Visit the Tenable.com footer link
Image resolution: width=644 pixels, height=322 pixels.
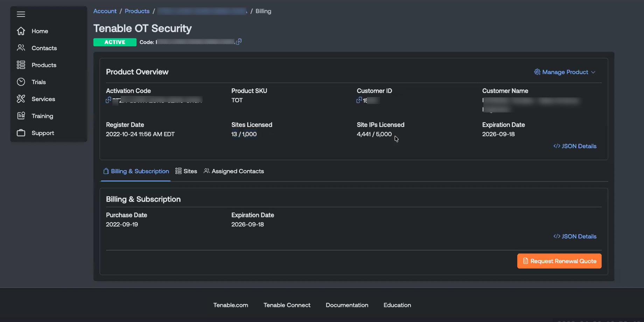point(231,305)
